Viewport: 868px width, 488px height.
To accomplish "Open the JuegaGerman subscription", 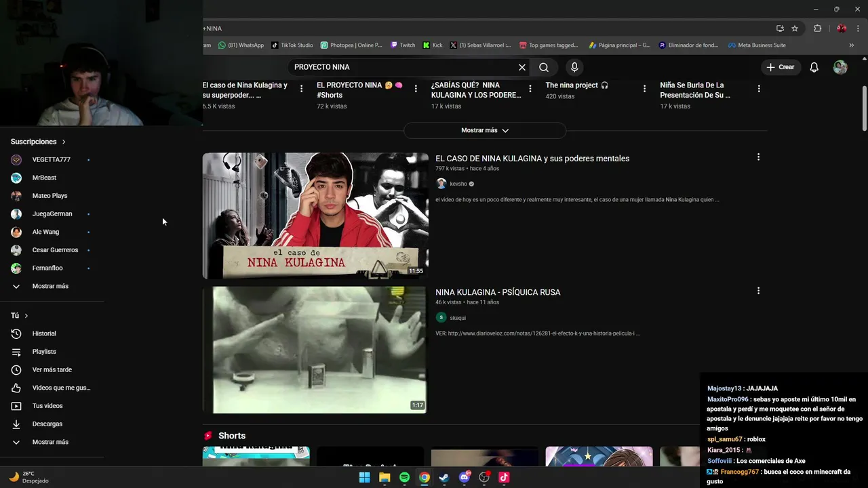I will click(52, 213).
